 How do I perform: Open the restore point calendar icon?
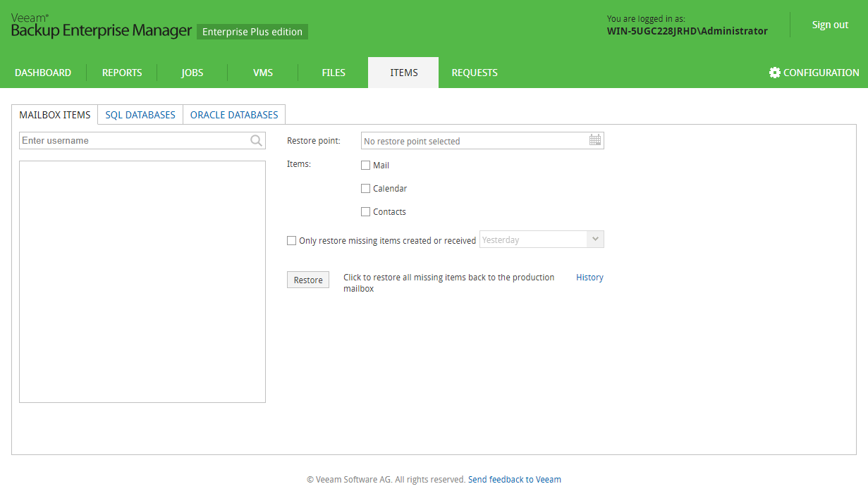pyautogui.click(x=595, y=140)
